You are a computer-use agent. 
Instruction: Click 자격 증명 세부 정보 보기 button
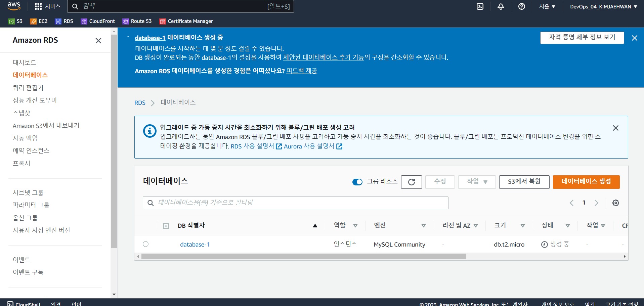tap(582, 38)
